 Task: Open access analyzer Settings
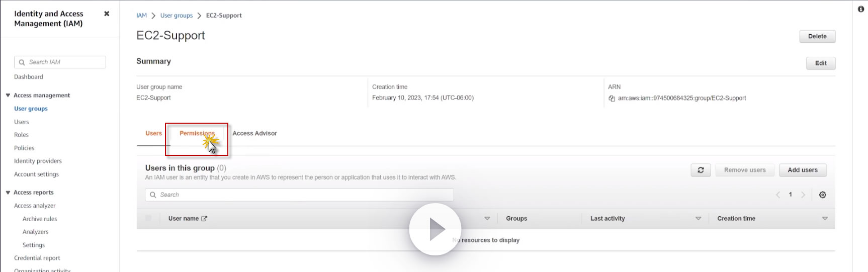coord(34,245)
